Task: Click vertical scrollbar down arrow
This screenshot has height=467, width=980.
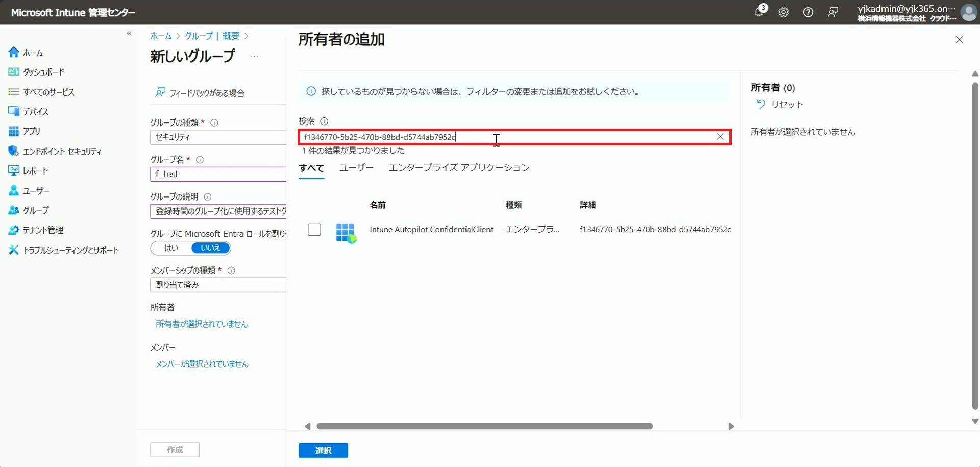Action: click(x=975, y=422)
